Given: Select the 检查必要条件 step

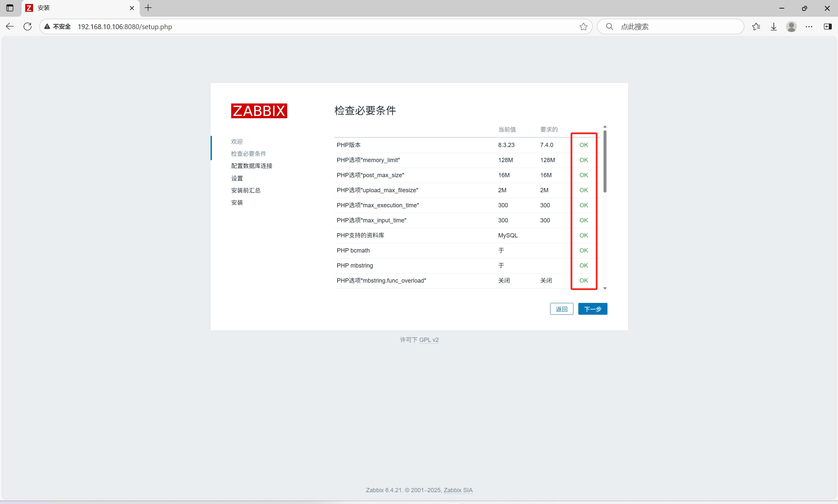Looking at the screenshot, I should pos(249,154).
